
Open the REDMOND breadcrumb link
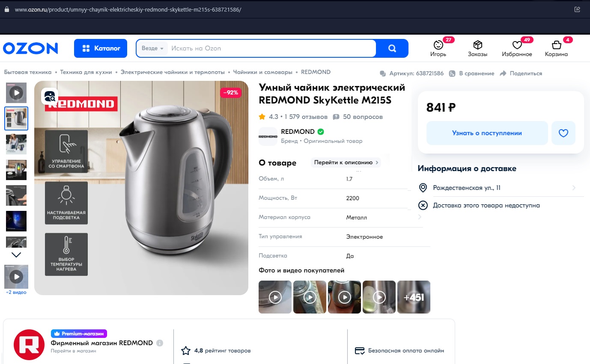(x=316, y=72)
